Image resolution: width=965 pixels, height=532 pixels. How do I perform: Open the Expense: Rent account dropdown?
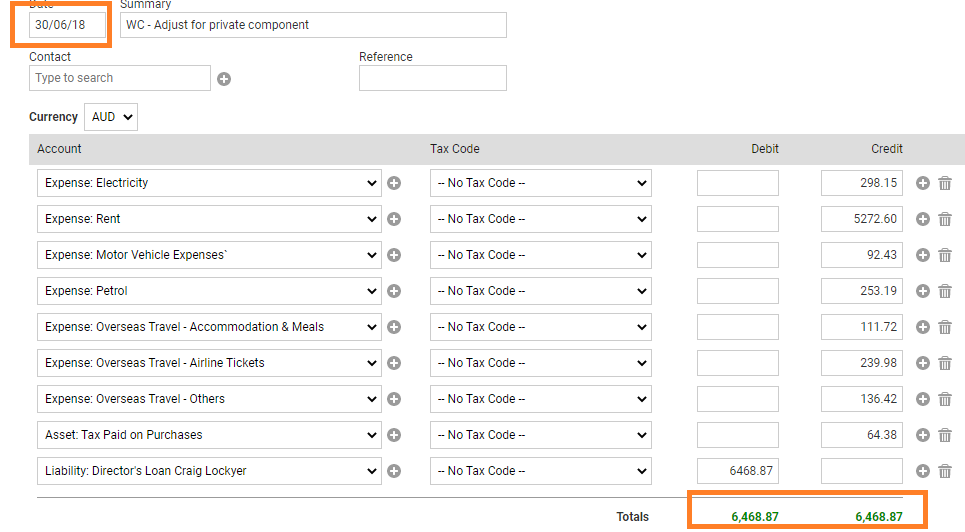209,219
